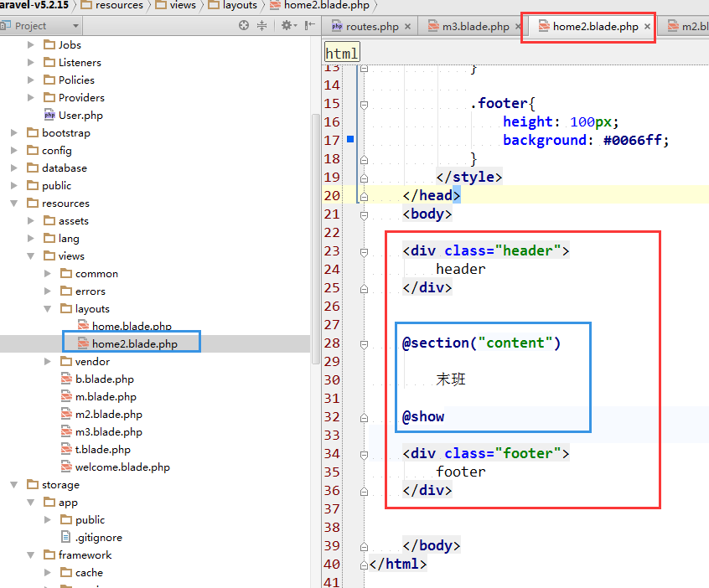Click the html breadcrumb label
Screen dimensions: 709x588
tap(342, 54)
